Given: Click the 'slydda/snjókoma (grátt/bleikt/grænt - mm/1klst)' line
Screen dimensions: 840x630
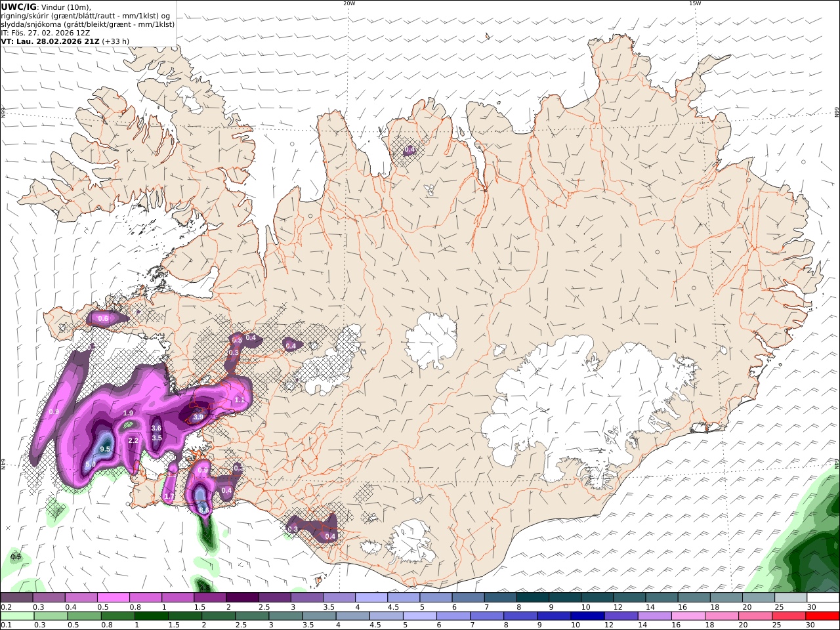Looking at the screenshot, I should 88,24.
